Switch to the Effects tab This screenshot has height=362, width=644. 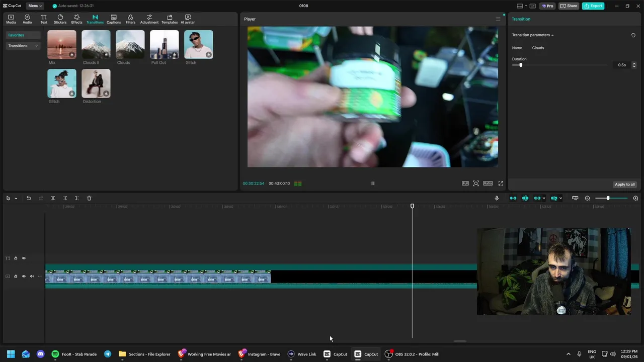point(76,19)
